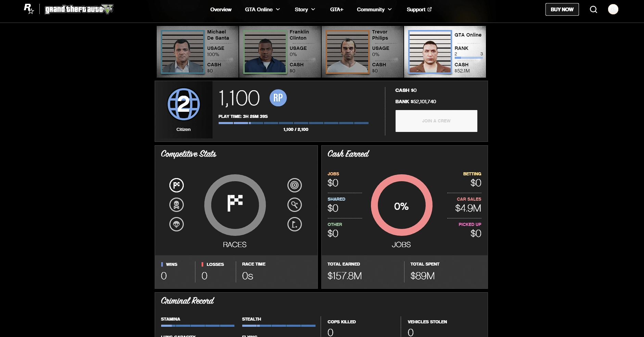Open the GTA+ nav item
The image size is (644, 337).
pos(337,10)
